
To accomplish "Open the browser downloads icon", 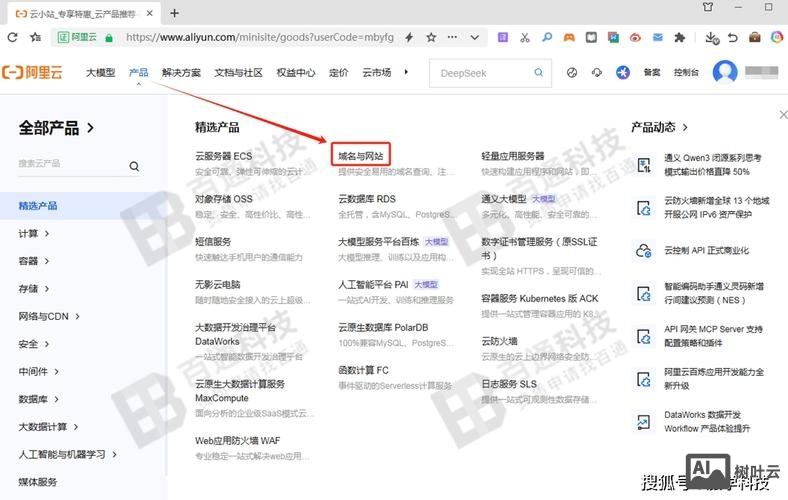I will (x=712, y=38).
